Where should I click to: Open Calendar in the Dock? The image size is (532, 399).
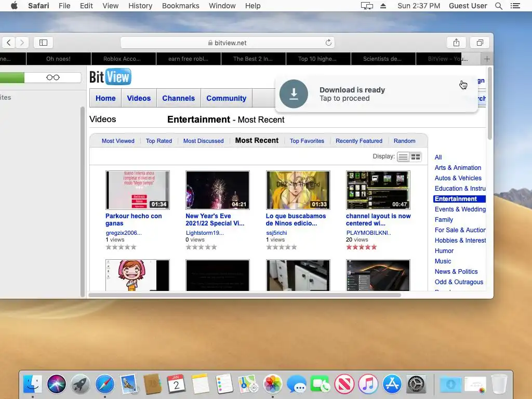[176, 384]
